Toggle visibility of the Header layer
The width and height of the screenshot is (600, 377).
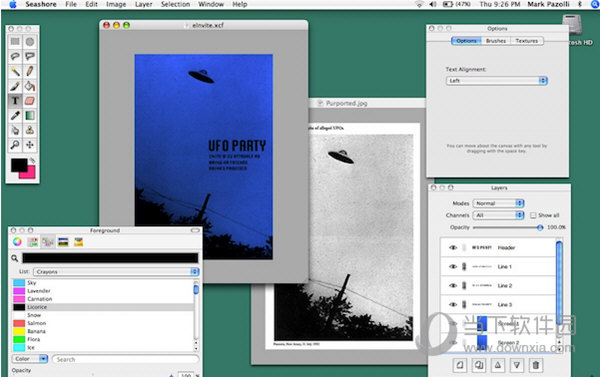(x=453, y=248)
